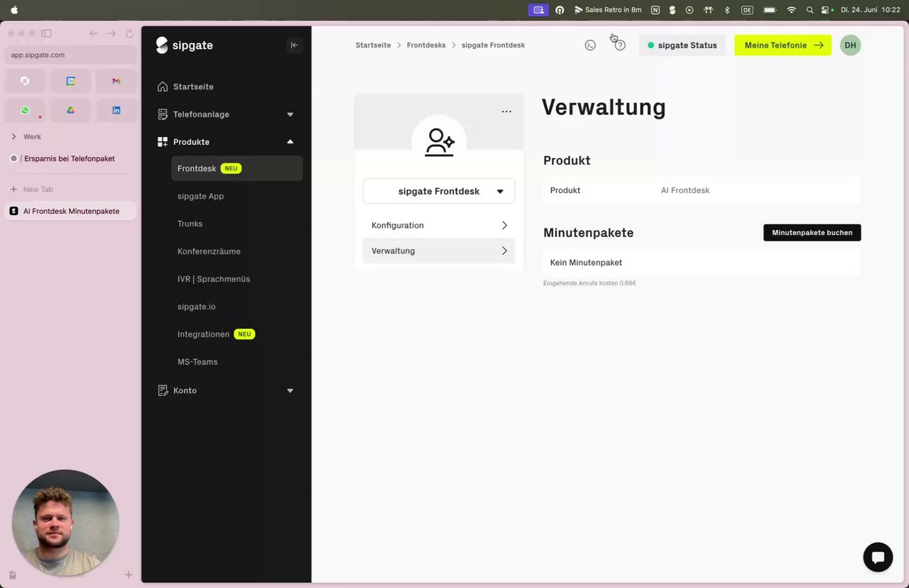Open the chat support bubble

pos(878,557)
